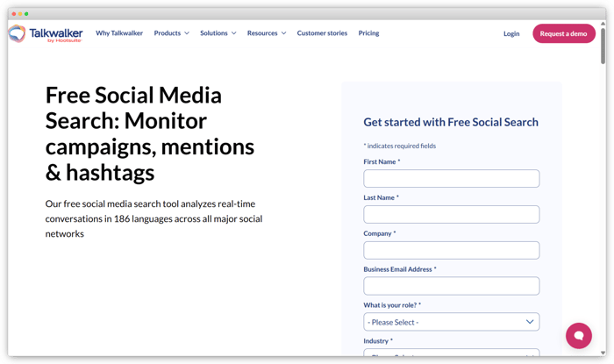Click the Business Email Address field
The width and height of the screenshot is (614, 364).
[451, 286]
